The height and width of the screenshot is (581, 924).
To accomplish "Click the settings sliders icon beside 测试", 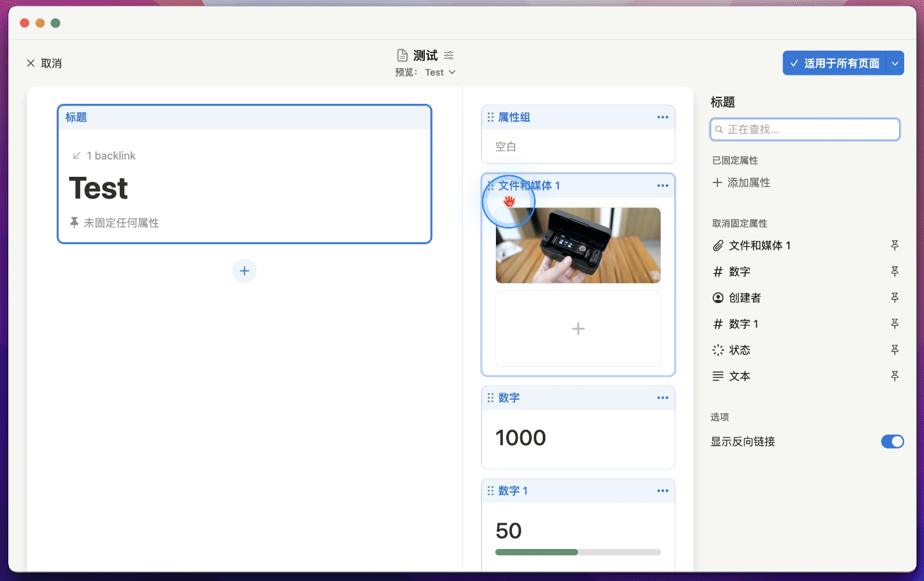I will [x=449, y=55].
